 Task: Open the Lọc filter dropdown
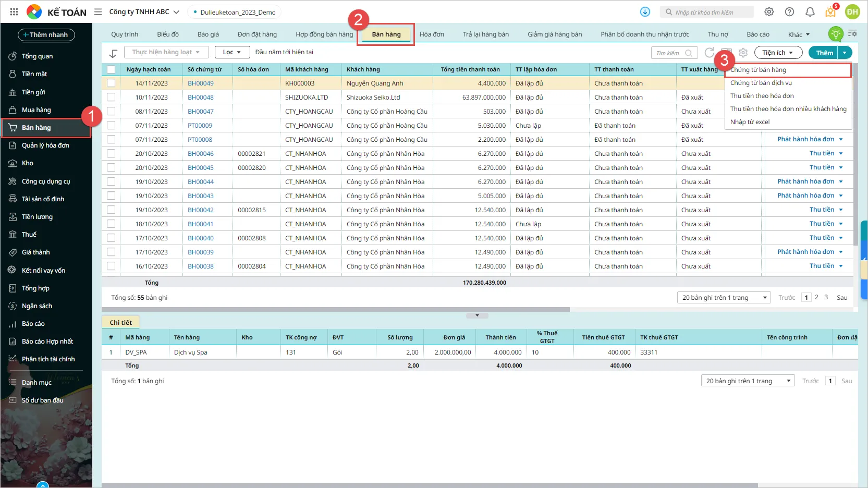231,52
